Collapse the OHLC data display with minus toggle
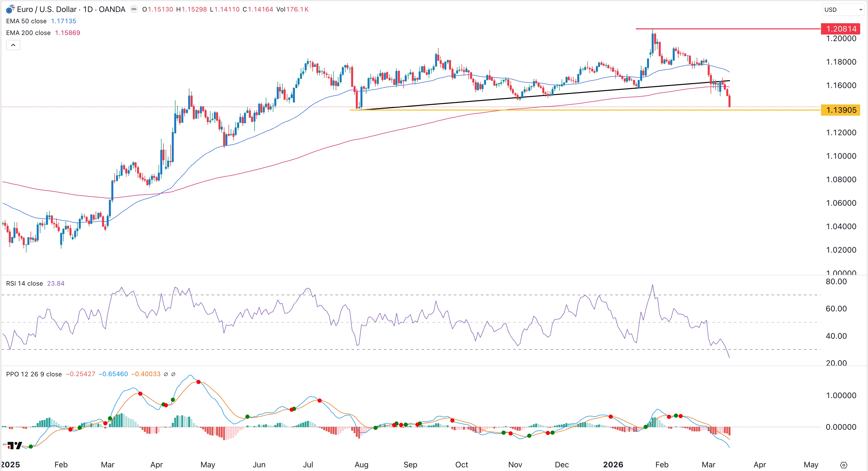This screenshot has width=868, height=471. click(134, 9)
